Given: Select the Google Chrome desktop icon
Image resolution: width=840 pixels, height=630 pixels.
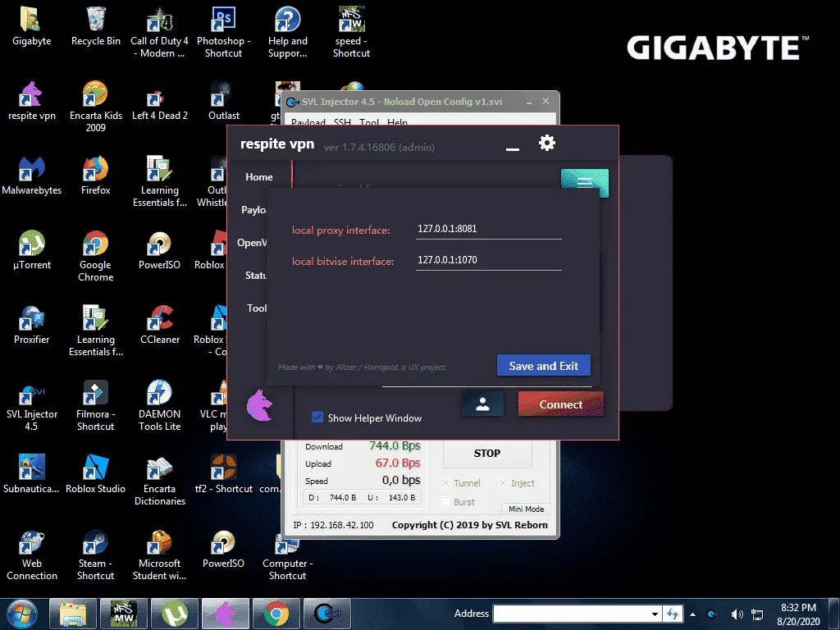Looking at the screenshot, I should (x=95, y=256).
